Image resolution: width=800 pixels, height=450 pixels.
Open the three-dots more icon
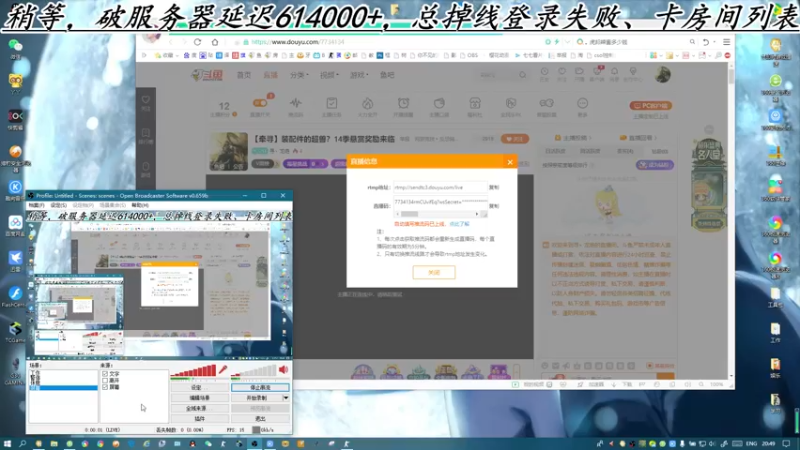coord(582,104)
